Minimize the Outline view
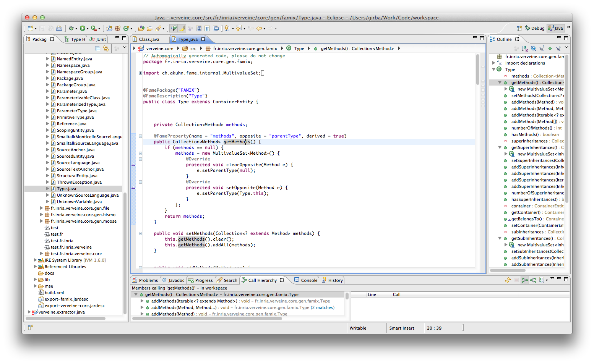This screenshot has width=594, height=364. click(x=559, y=38)
